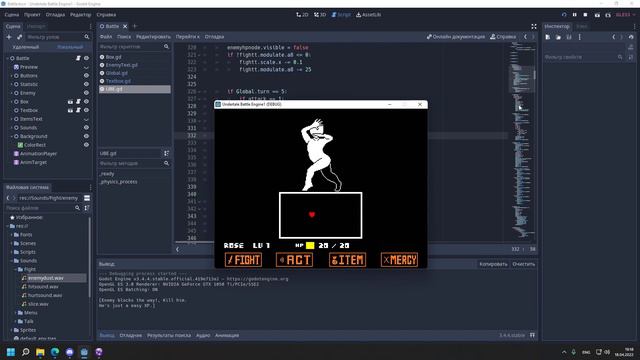
Task: Open the Справка top menu
Action: 106,15
